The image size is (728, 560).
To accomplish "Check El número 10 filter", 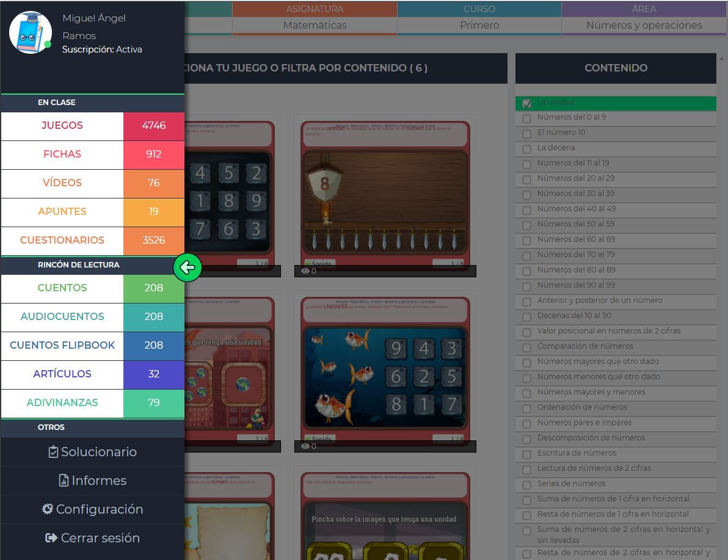I will point(526,134).
